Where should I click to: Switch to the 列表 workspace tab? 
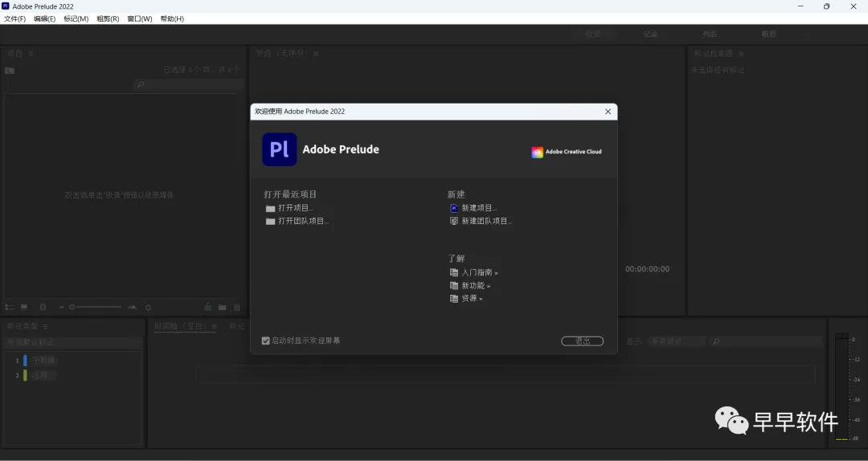tap(710, 35)
